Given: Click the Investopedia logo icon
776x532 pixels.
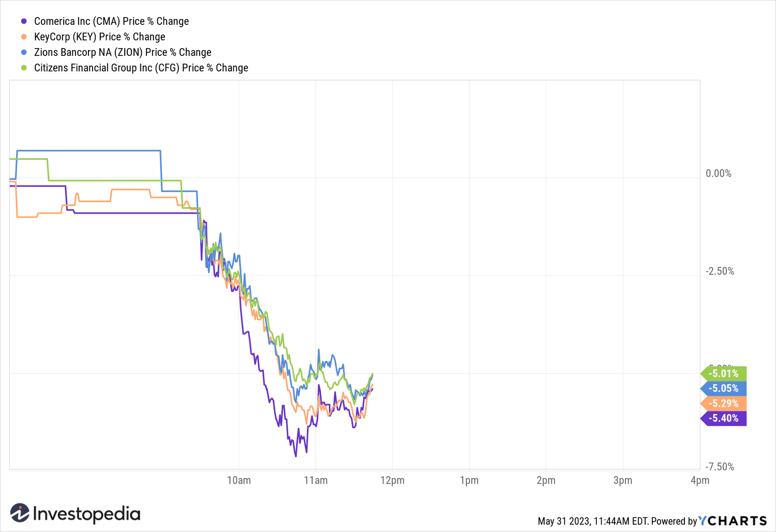Looking at the screenshot, I should 20,513.
